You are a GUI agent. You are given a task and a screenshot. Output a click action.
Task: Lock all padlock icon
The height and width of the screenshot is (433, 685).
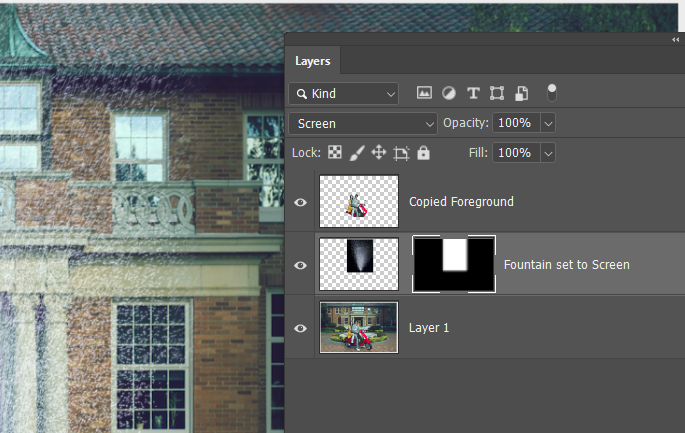pos(423,152)
